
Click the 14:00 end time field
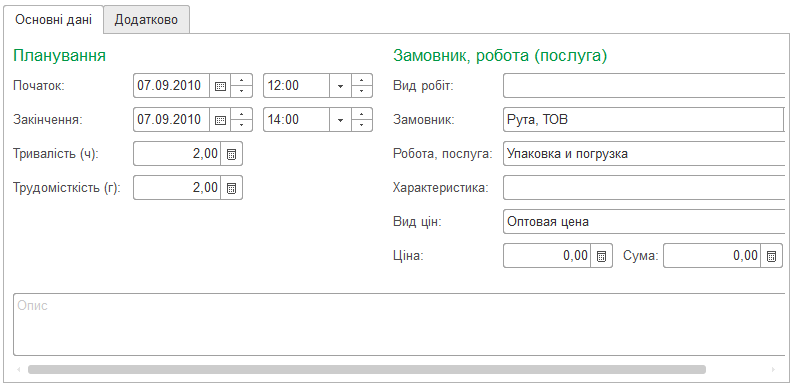tap(297, 120)
